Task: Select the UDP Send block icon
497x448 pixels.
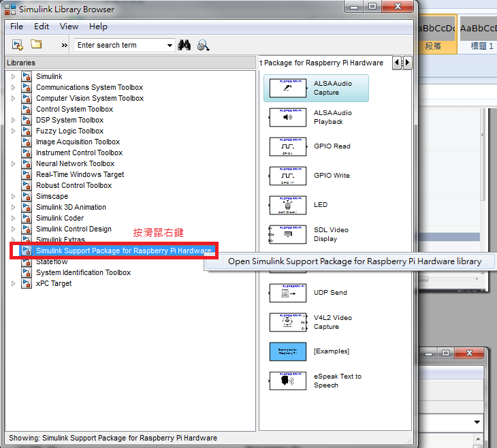Action: [x=288, y=293]
